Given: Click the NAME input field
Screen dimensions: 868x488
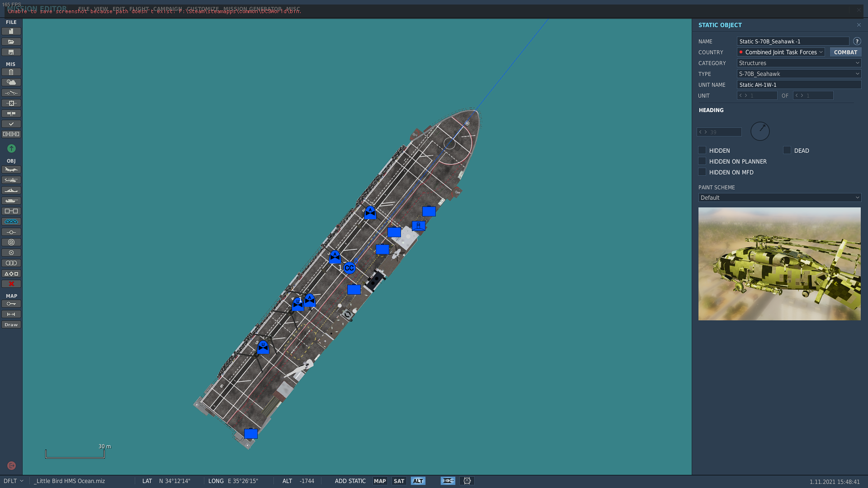Looking at the screenshot, I should (x=793, y=41).
